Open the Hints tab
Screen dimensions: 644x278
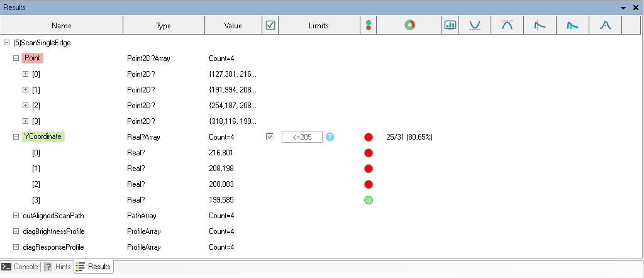coord(57,267)
